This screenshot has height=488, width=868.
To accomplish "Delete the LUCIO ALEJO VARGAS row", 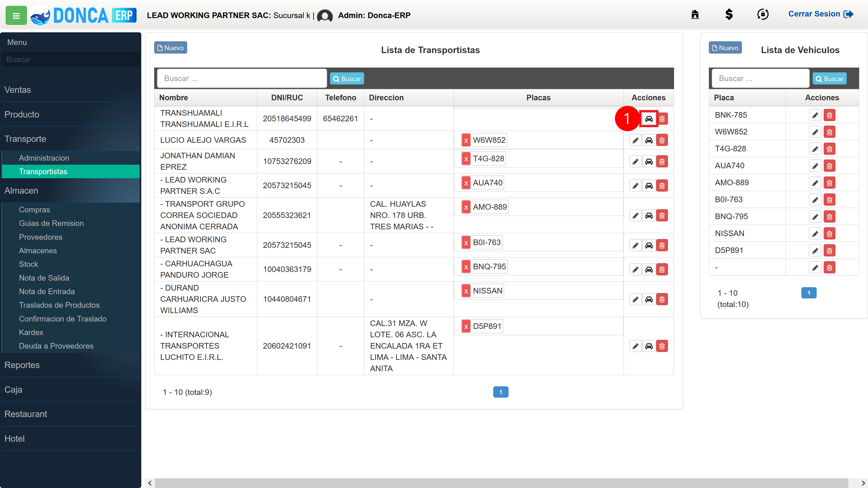I will 662,140.
